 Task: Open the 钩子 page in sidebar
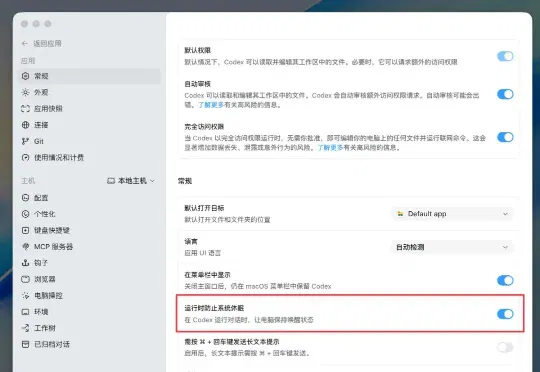90,263
